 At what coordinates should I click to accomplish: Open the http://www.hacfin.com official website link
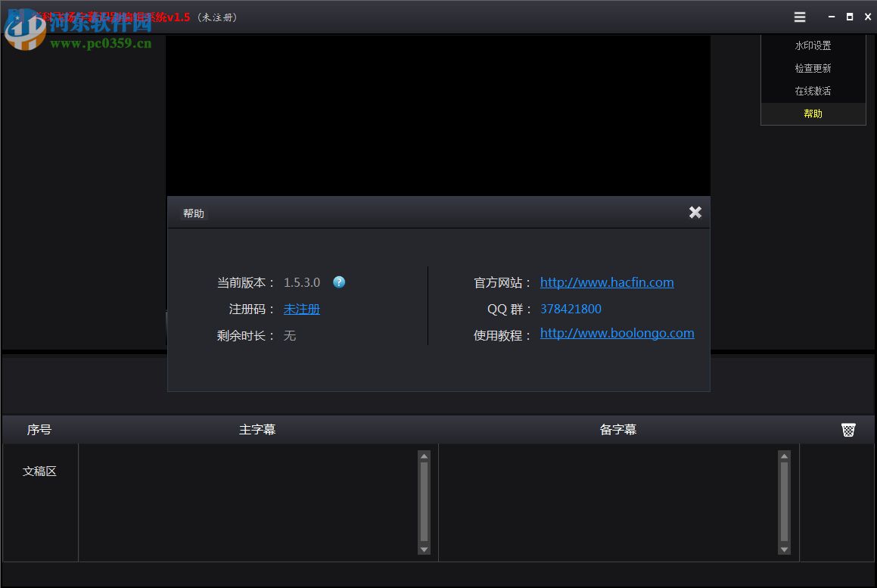click(607, 282)
